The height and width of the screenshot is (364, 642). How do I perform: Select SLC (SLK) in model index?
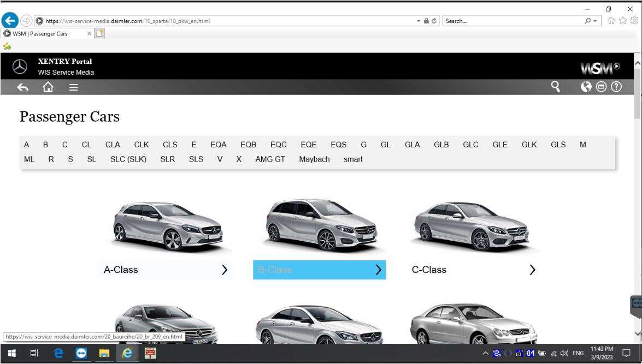pyautogui.click(x=128, y=159)
